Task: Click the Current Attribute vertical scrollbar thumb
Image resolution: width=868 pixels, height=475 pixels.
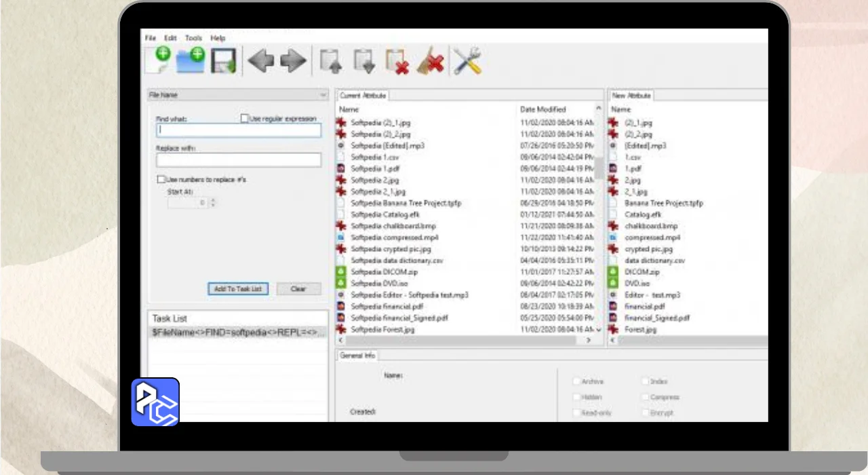Action: tap(599, 168)
